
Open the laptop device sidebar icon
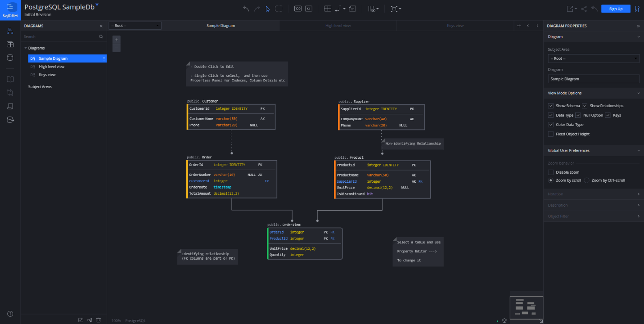(x=10, y=106)
